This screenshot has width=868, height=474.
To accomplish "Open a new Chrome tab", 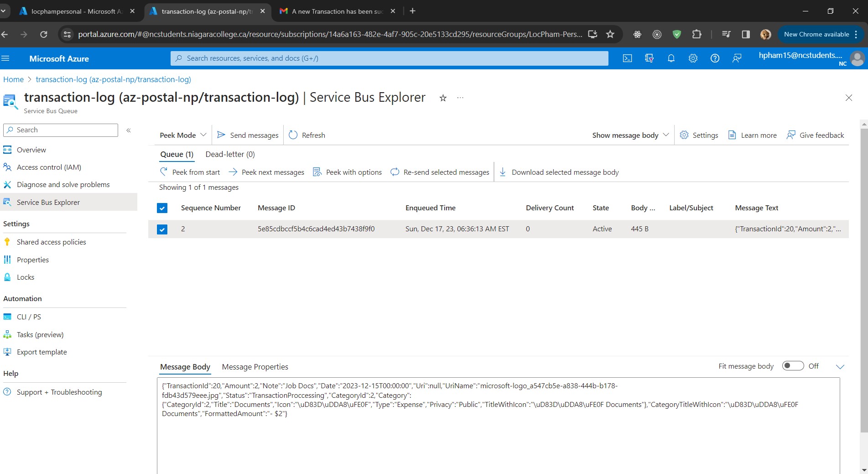I will pyautogui.click(x=412, y=11).
